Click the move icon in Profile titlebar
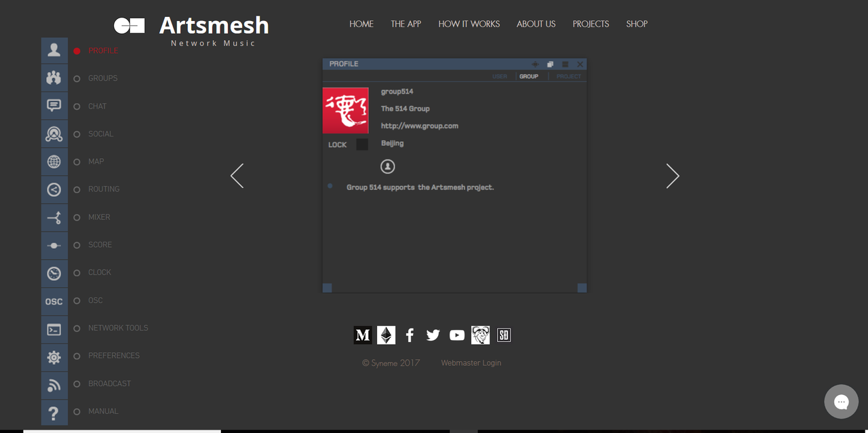This screenshot has height=433, width=868. tap(535, 64)
